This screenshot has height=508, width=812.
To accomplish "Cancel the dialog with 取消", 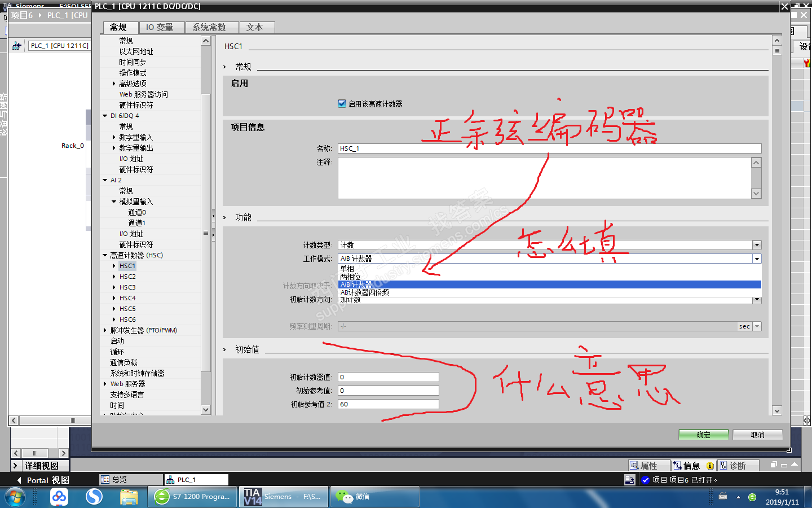I will (x=757, y=435).
